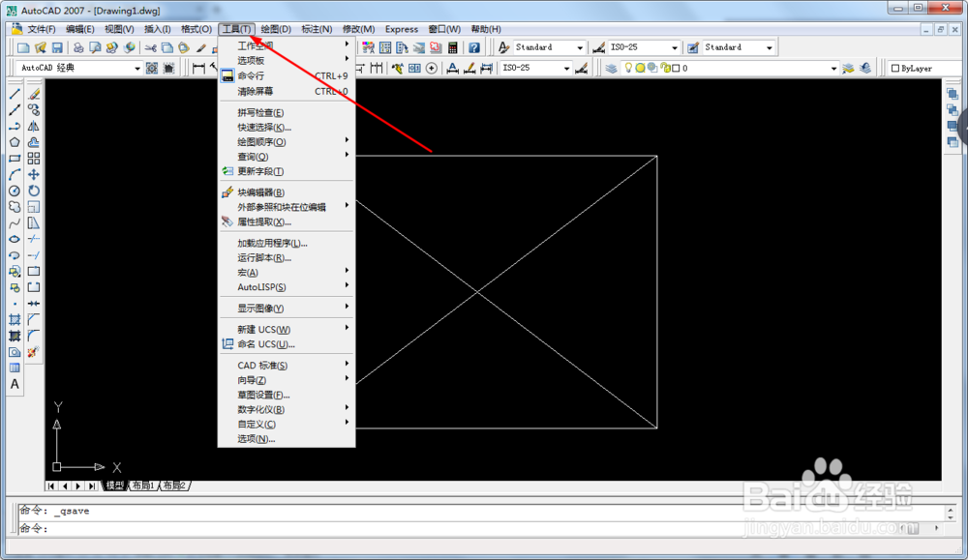The width and height of the screenshot is (968, 560).
Task: Open the QuickCalc calculator icon
Action: (x=452, y=47)
